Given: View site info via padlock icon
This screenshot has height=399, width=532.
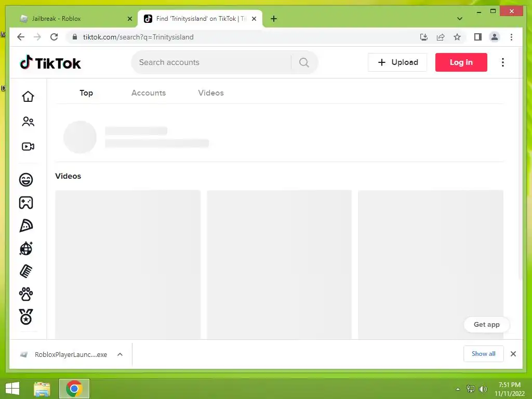Looking at the screenshot, I should point(75,37).
